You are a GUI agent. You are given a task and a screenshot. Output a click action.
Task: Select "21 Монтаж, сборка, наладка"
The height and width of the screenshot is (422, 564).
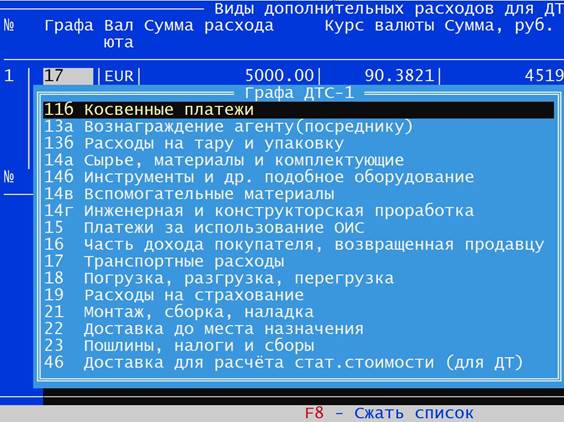[299, 312]
